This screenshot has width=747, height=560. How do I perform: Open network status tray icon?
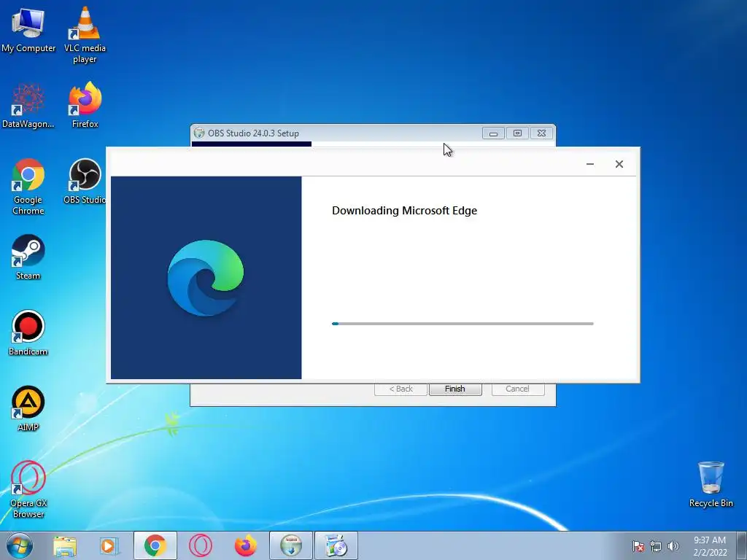(656, 546)
